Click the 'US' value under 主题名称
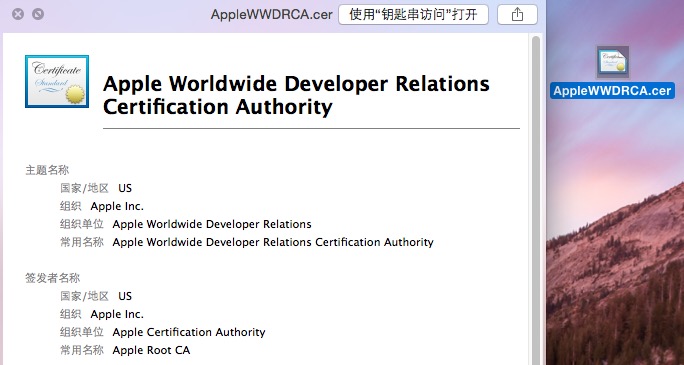Image resolution: width=684 pixels, height=365 pixels. click(125, 188)
